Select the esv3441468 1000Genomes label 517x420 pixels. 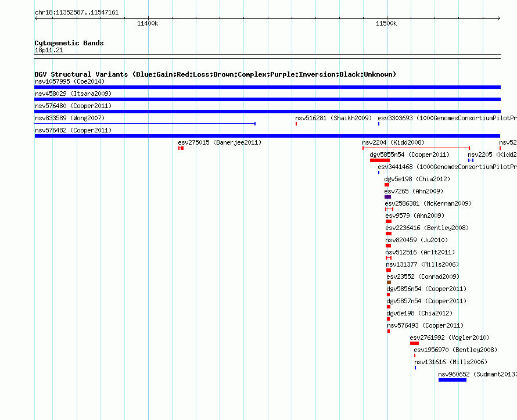447,167
